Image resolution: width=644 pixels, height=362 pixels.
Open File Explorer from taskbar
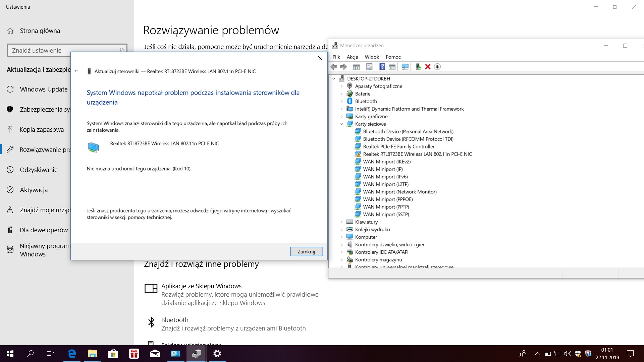[x=93, y=354]
